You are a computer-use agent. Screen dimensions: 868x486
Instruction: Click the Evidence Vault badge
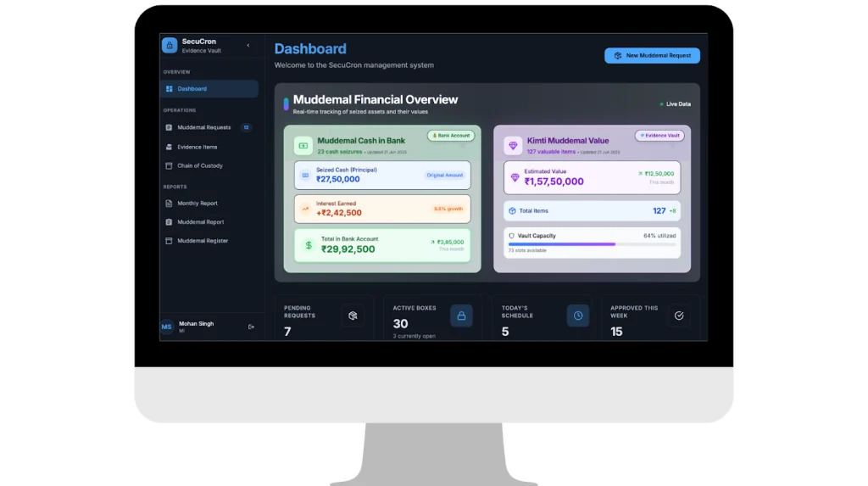tap(659, 136)
